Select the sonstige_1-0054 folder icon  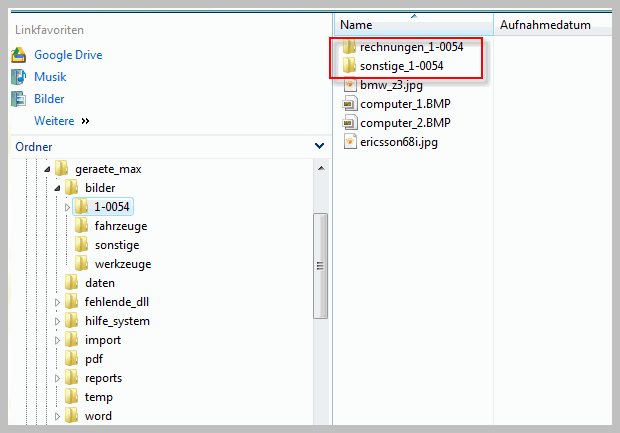(x=349, y=66)
